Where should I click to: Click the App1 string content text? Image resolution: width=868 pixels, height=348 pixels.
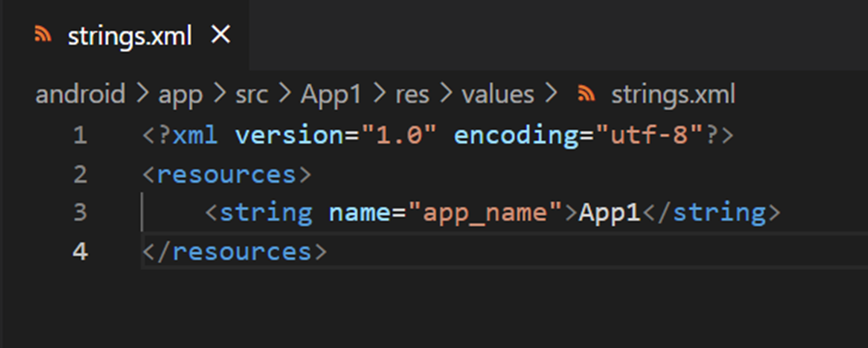pos(609,213)
